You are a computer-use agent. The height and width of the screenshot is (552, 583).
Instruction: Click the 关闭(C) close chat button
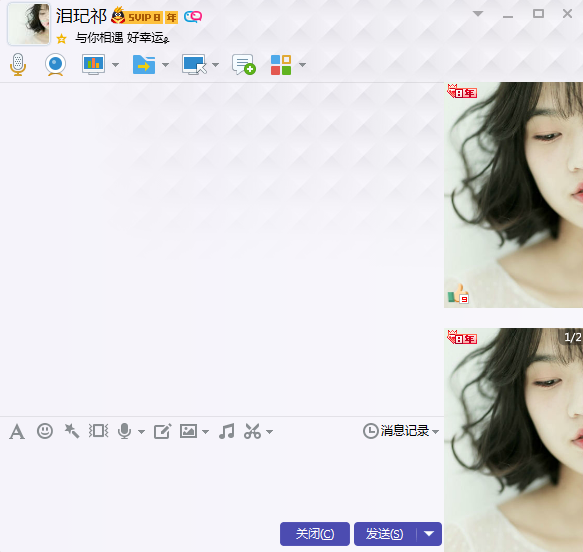(315, 534)
